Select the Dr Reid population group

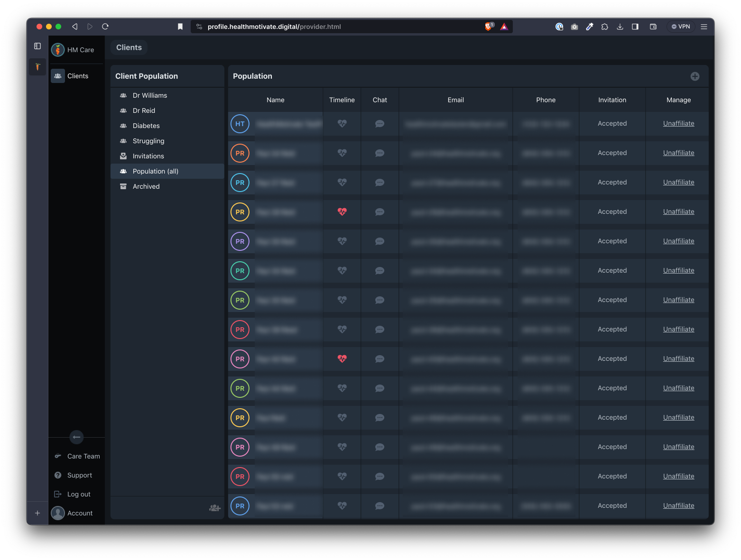click(167, 110)
